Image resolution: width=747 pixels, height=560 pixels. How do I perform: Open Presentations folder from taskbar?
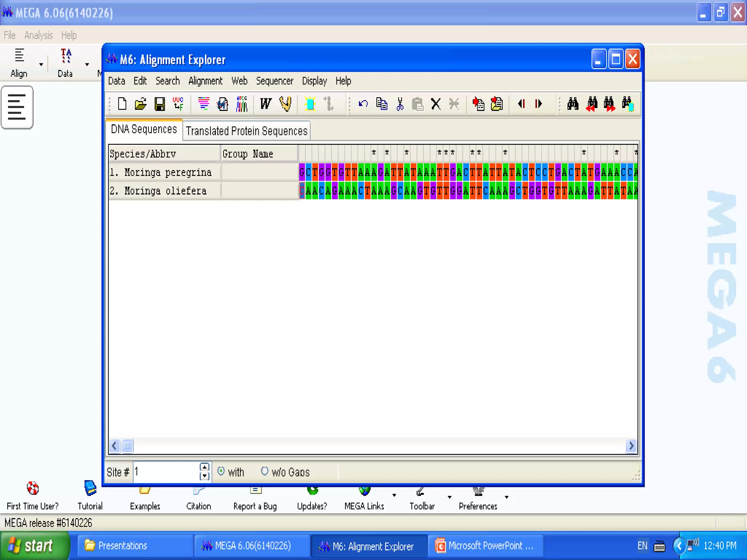(135, 546)
